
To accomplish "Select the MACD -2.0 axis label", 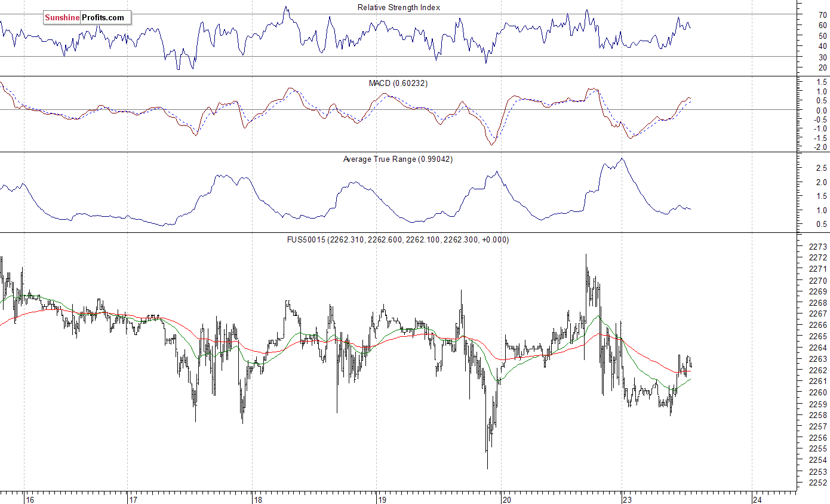I will tap(821, 147).
